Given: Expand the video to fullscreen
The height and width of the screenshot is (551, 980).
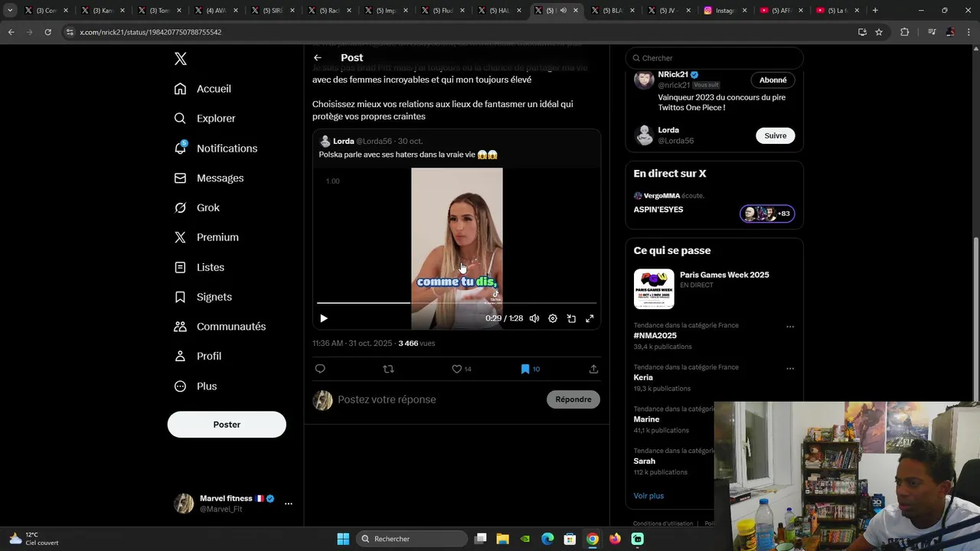Looking at the screenshot, I should tap(590, 318).
